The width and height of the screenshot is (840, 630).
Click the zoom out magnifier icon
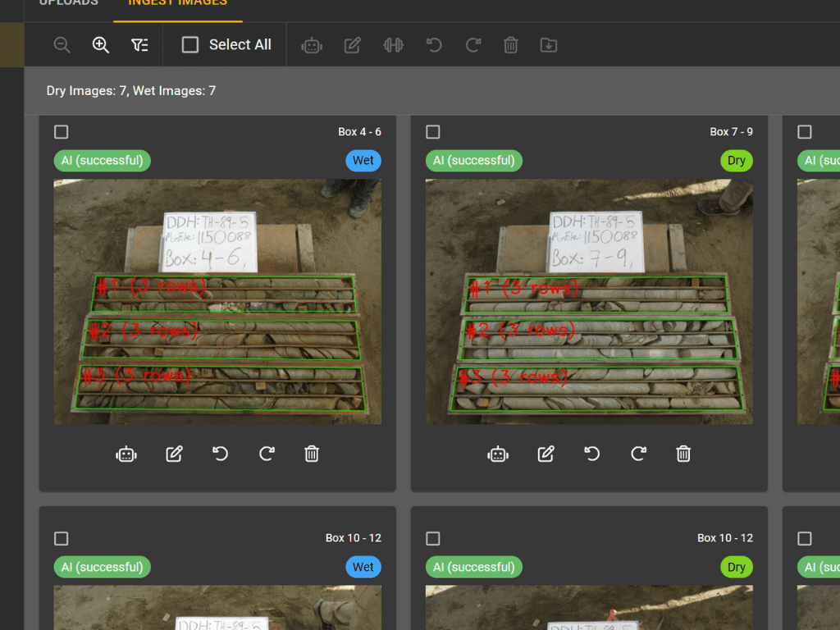tap(62, 45)
